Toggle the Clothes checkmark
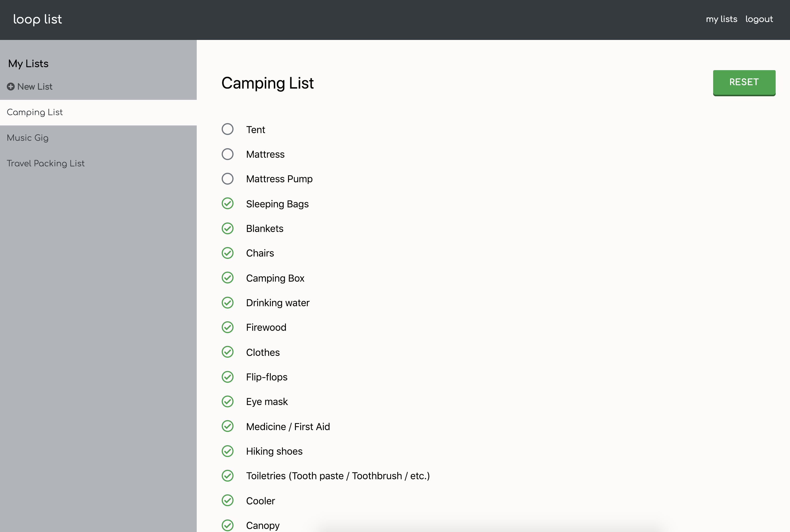Viewport: 790px width, 532px height. click(227, 352)
